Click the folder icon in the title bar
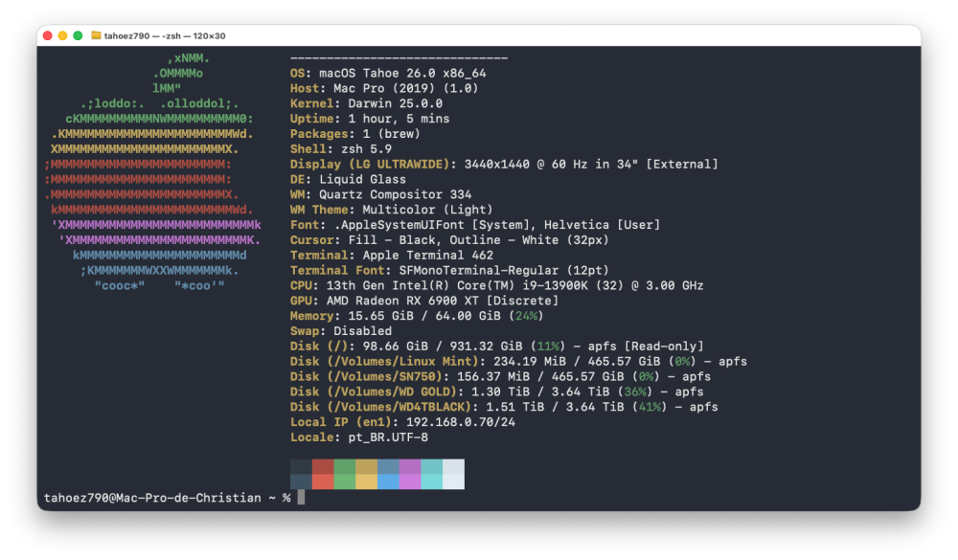The image size is (958, 560). click(96, 35)
